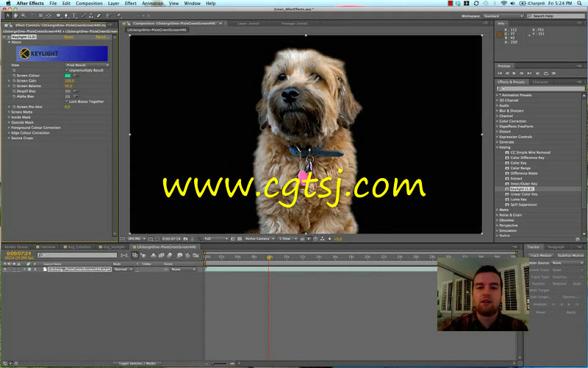Play the preview
588x368 pixels.
coord(514,73)
